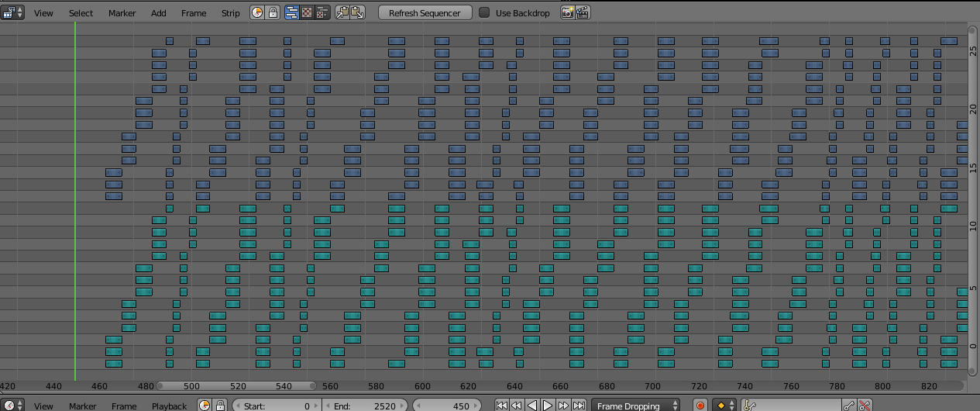
Task: Toggle the auto keyframe record button
Action: tap(700, 405)
